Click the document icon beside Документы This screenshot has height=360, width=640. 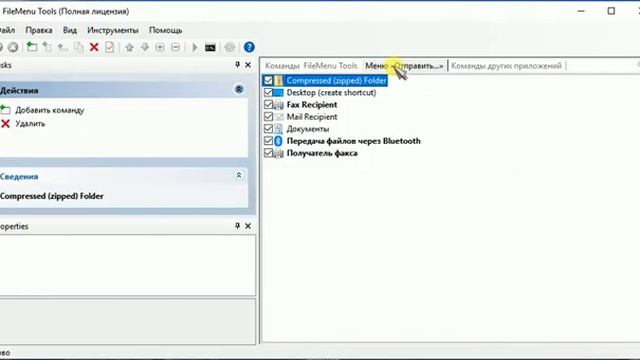[278, 129]
